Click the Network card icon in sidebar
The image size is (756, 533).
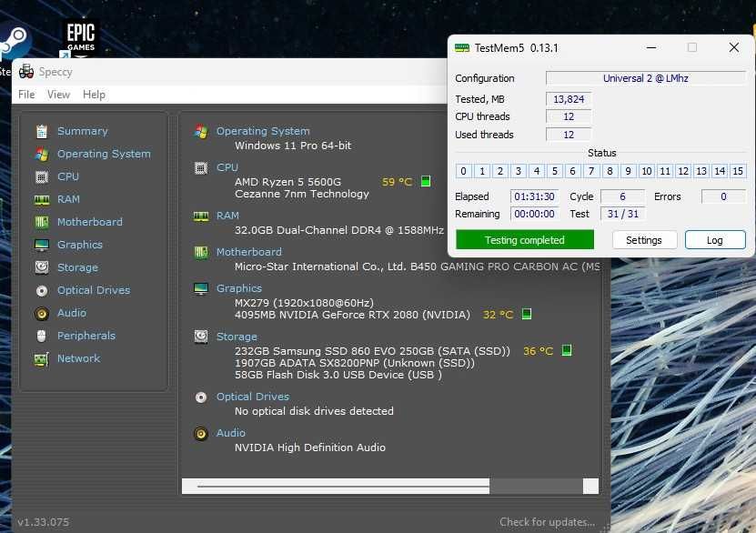[42, 359]
